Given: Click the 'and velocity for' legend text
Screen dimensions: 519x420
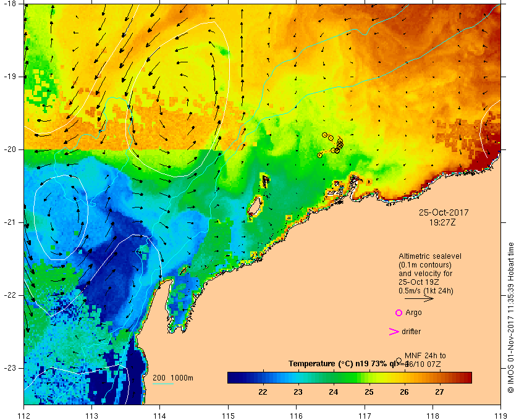Looking at the screenshot, I should (425, 274).
